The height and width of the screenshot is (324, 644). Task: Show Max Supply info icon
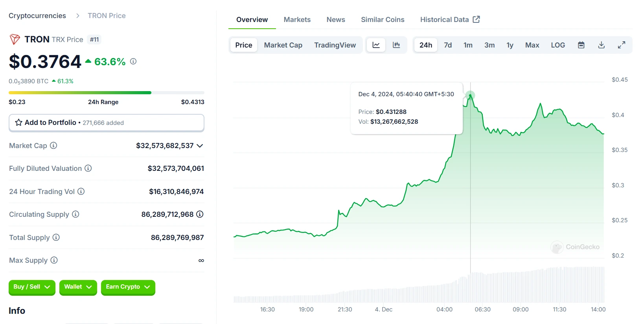[54, 260]
